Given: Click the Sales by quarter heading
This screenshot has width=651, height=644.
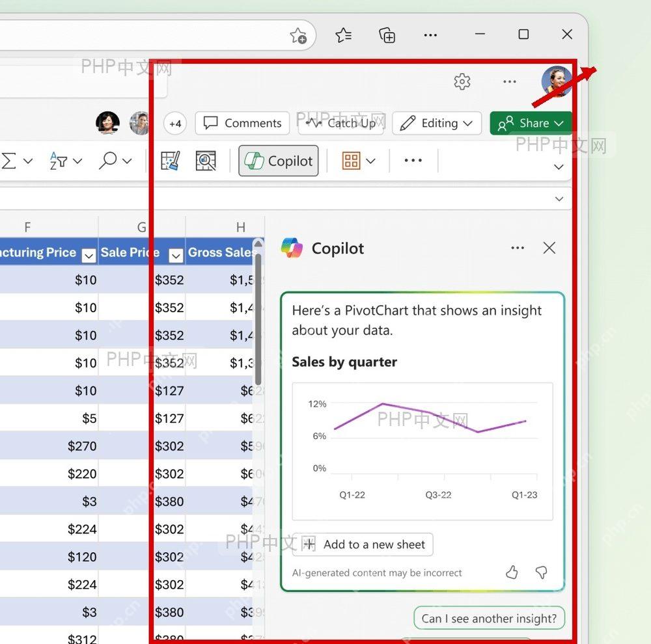Looking at the screenshot, I should 344,362.
